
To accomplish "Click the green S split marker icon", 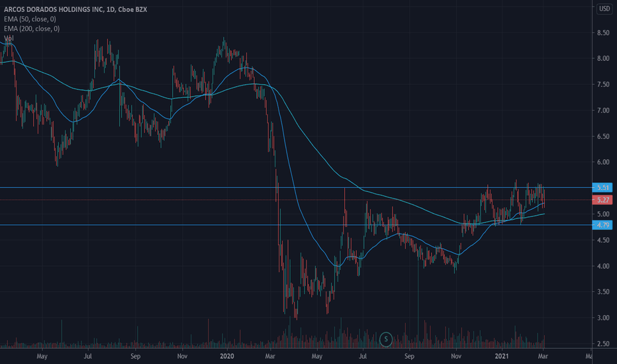I will tap(386, 340).
